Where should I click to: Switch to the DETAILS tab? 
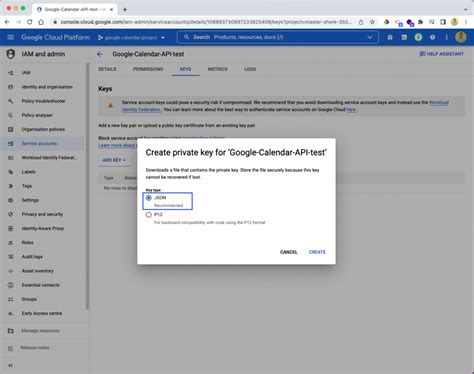coord(107,69)
